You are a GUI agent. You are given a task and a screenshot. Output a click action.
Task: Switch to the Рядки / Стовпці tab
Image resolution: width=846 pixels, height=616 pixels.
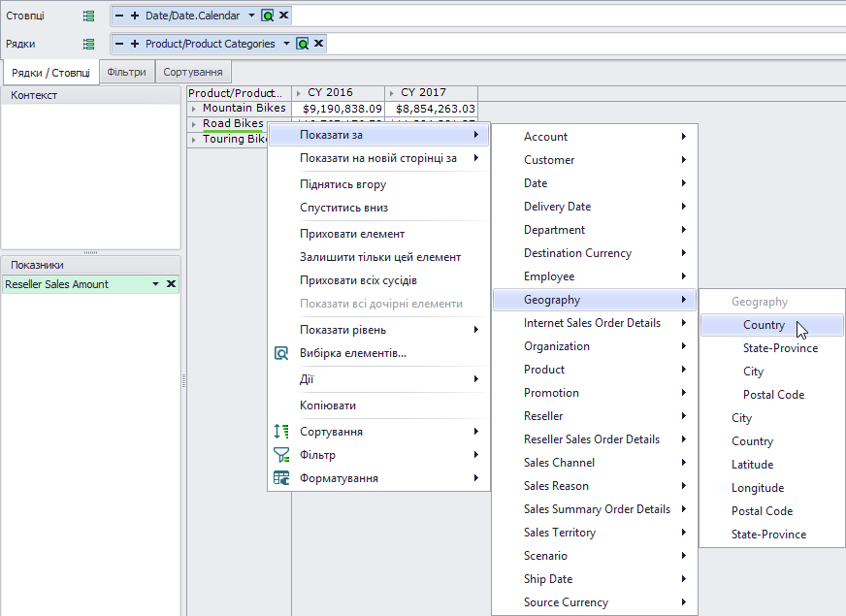[x=50, y=73]
